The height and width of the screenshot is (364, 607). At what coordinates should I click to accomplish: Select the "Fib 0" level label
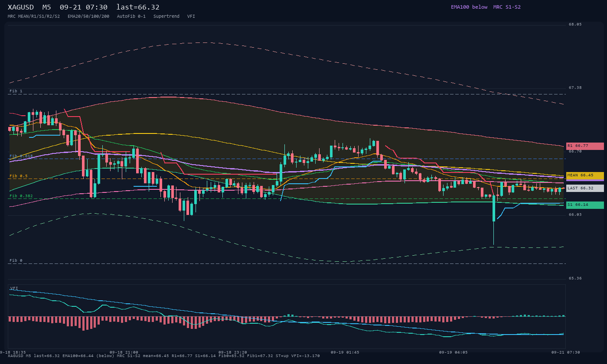coord(16,261)
